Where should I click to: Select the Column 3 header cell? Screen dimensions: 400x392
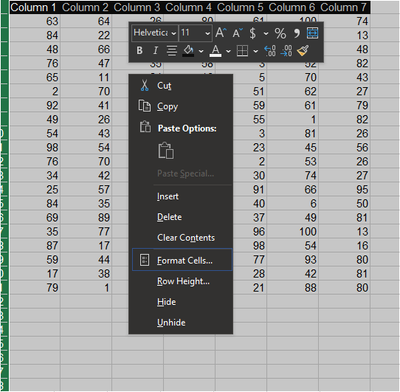(x=137, y=7)
